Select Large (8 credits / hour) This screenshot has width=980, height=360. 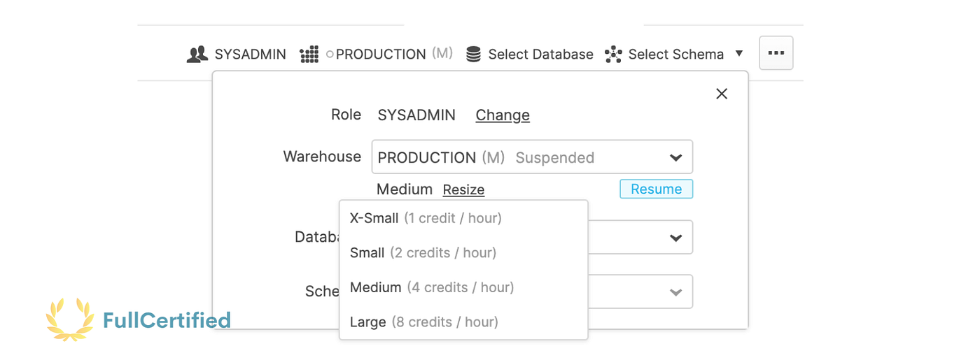point(423,322)
